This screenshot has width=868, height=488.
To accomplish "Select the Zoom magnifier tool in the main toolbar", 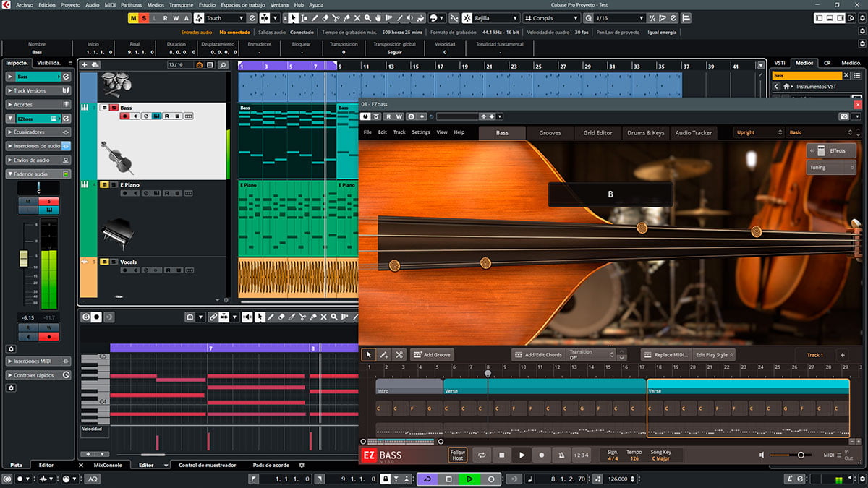I will pos(367,17).
